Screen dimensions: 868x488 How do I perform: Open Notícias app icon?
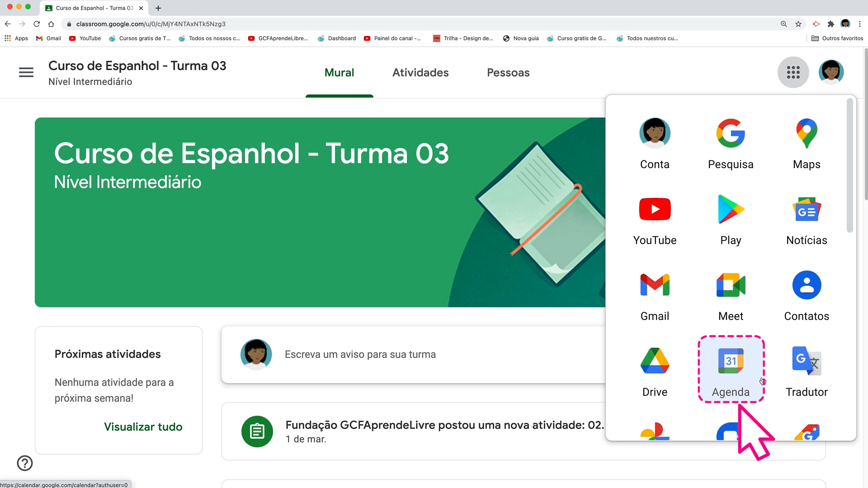(x=807, y=218)
